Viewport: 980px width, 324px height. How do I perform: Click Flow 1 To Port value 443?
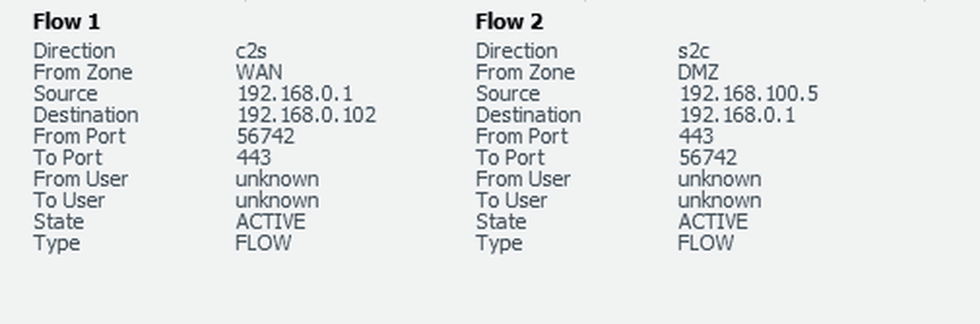pyautogui.click(x=254, y=158)
